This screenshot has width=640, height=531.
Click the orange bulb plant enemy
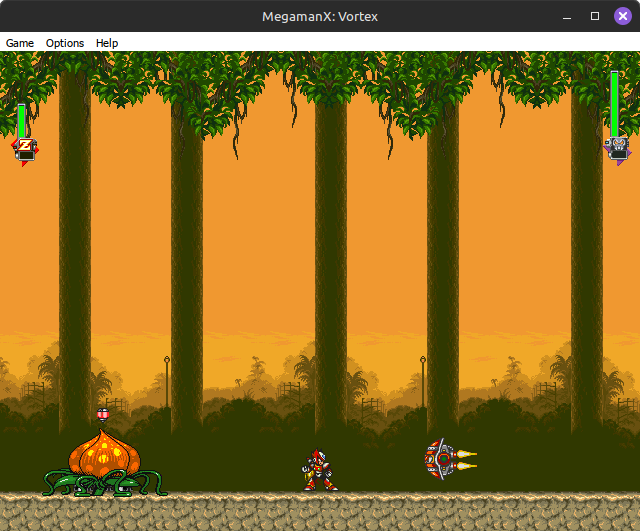point(105,463)
